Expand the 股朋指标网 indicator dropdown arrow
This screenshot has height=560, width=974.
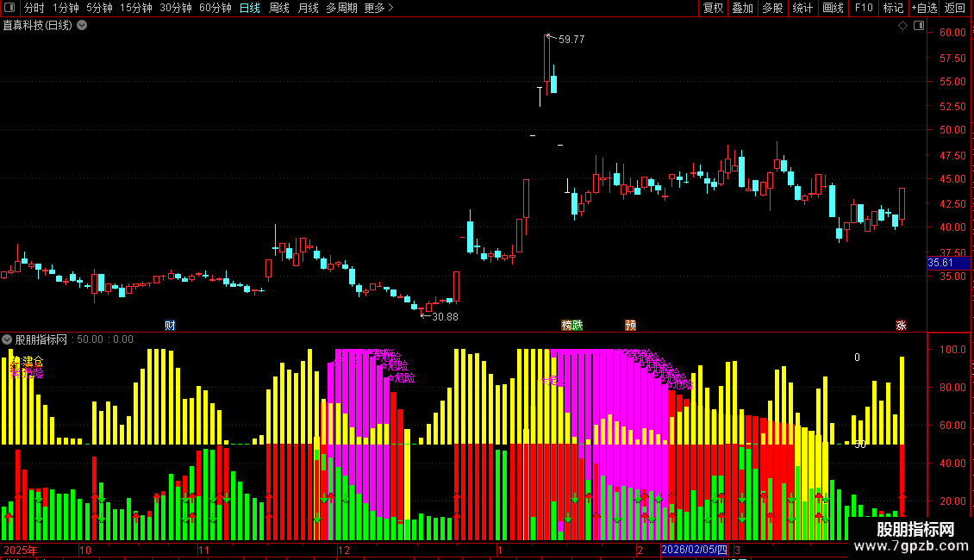point(7,339)
